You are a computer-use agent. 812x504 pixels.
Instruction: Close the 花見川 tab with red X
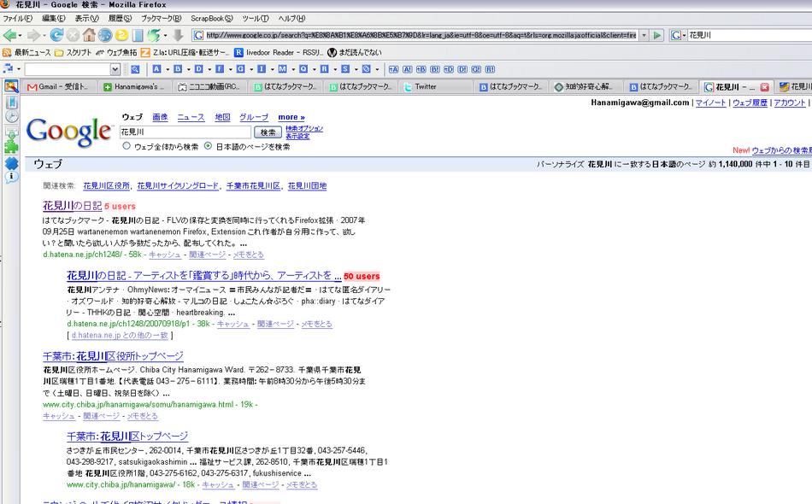coord(764,87)
